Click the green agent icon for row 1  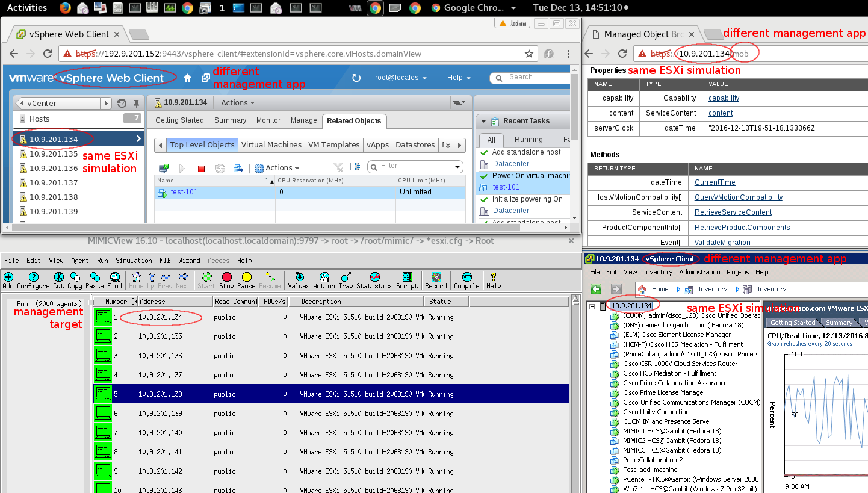[103, 317]
